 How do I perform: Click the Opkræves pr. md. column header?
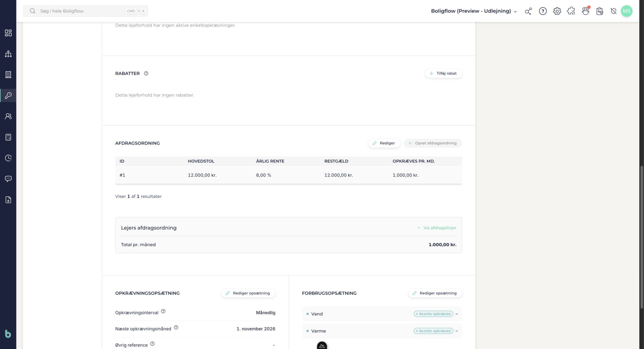(414, 161)
